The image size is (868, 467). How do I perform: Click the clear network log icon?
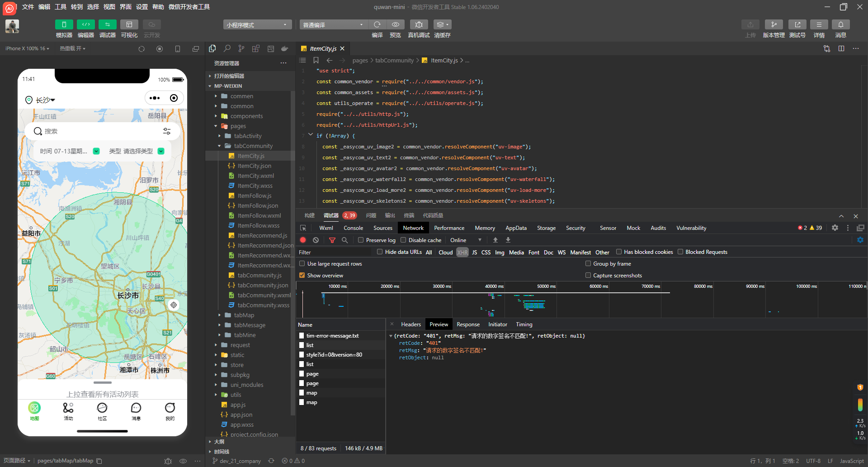[316, 240]
